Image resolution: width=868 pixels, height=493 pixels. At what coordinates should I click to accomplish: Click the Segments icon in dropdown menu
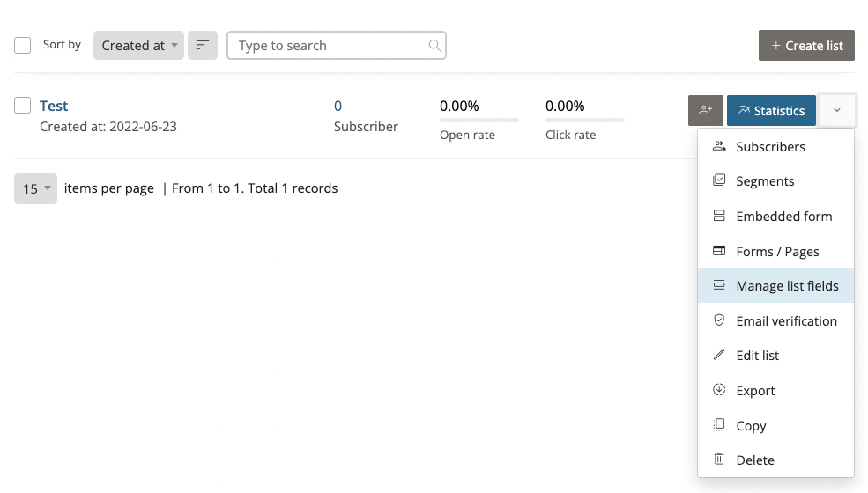[x=719, y=181]
